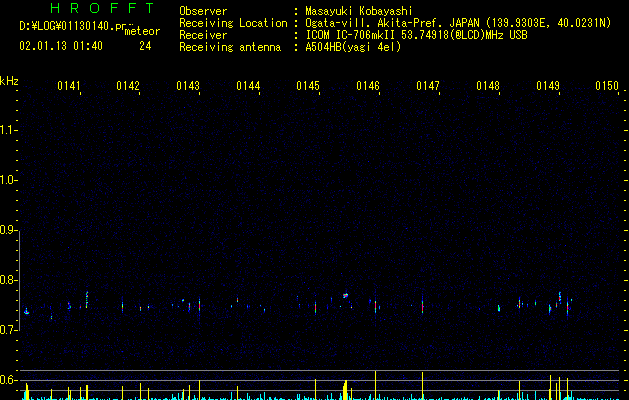Click the 1.1 kHz frequency axis label
The height and width of the screenshot is (400, 629).
9,130
